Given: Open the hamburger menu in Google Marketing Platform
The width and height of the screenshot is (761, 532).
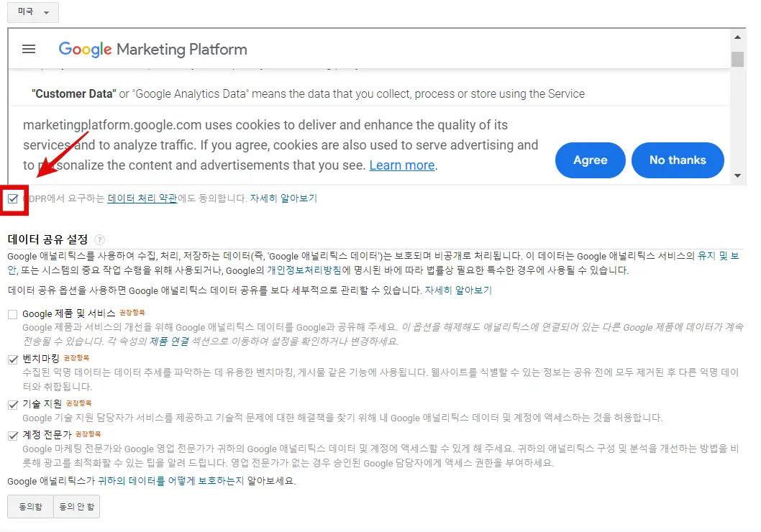Looking at the screenshot, I should (29, 49).
